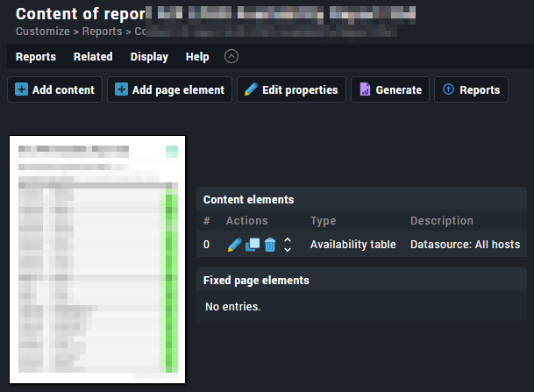Click the document icon on Generate

point(365,89)
